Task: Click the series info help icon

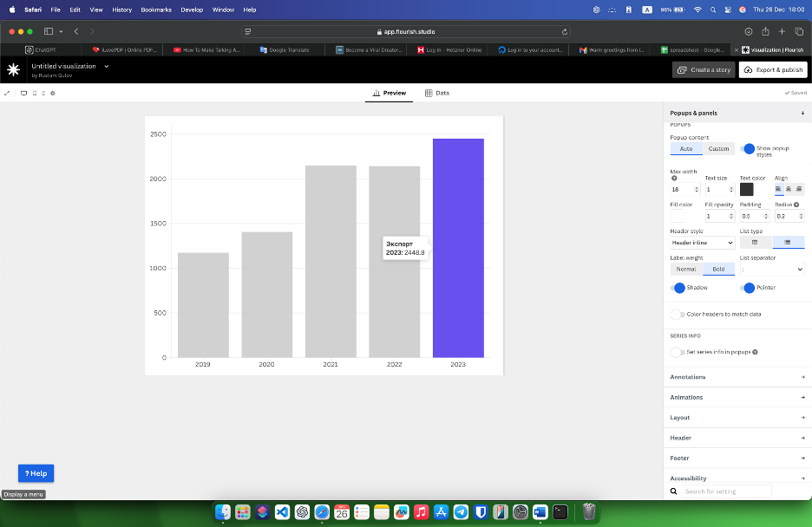Action: tap(755, 352)
